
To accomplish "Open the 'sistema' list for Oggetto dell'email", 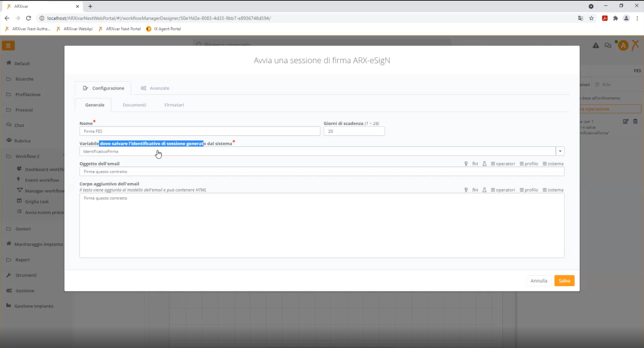I will tap(553, 164).
